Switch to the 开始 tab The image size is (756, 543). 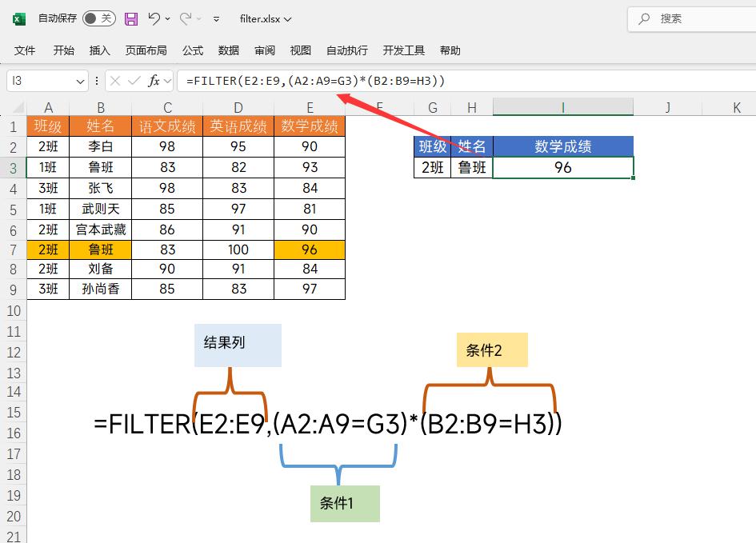[64, 50]
